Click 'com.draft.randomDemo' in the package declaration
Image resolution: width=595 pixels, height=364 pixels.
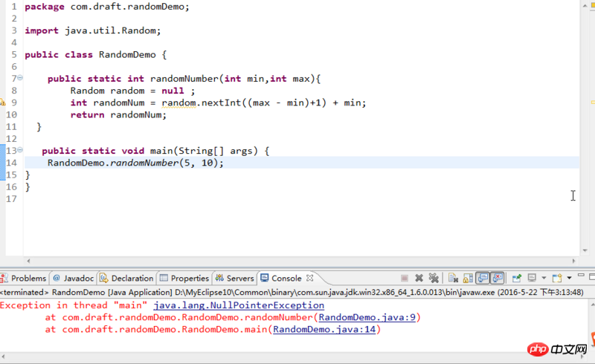click(x=127, y=7)
